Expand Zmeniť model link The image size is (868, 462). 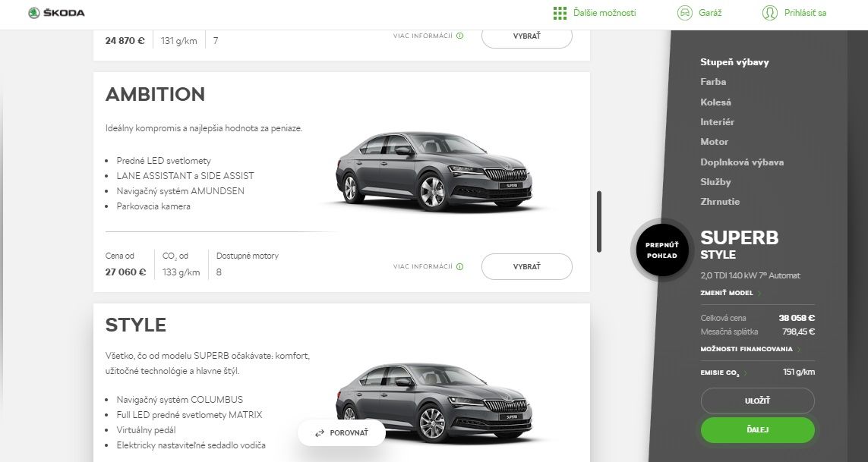(731, 294)
